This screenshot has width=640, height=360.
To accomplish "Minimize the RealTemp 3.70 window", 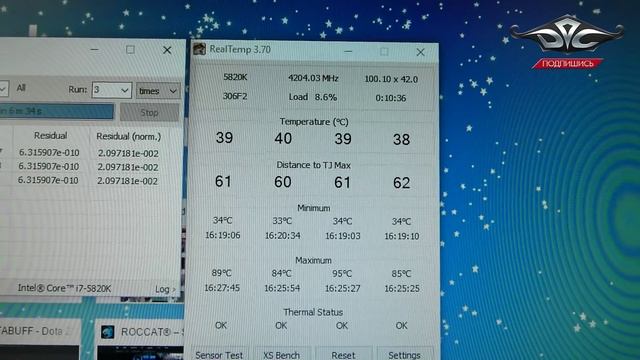I will [348, 51].
